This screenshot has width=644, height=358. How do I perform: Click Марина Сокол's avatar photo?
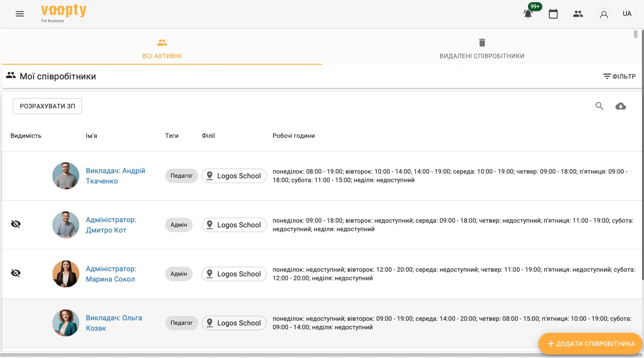coord(66,274)
